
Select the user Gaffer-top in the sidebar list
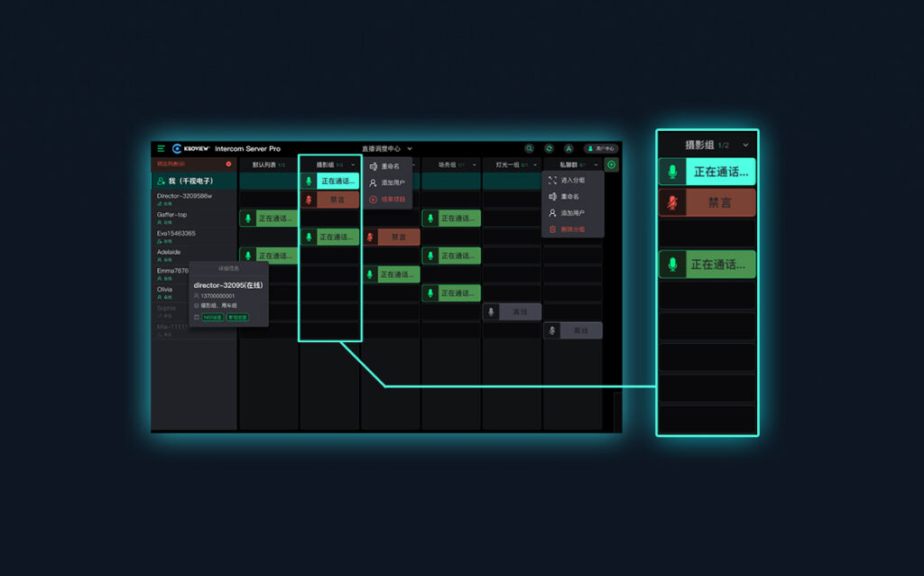172,215
